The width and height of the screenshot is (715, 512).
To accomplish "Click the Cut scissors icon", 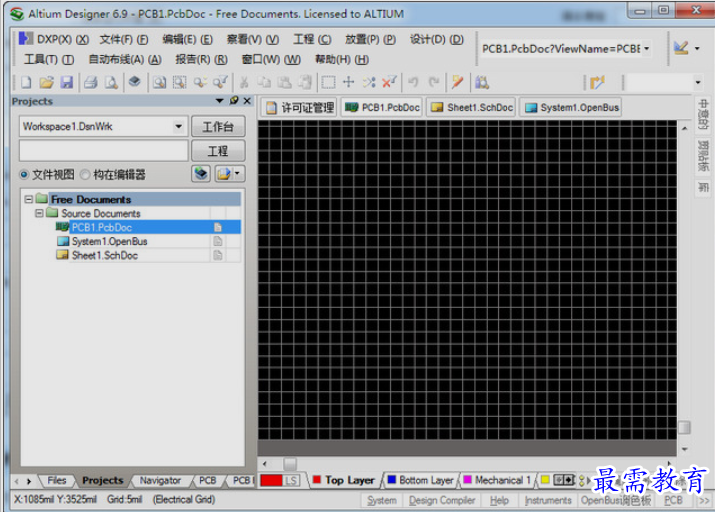I will pyautogui.click(x=243, y=82).
